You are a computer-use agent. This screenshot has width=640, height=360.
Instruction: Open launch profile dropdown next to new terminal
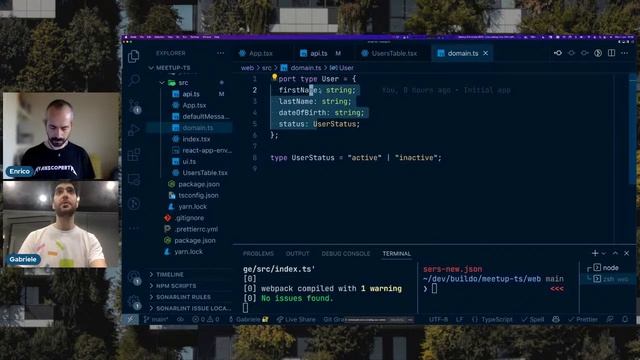[x=604, y=253]
